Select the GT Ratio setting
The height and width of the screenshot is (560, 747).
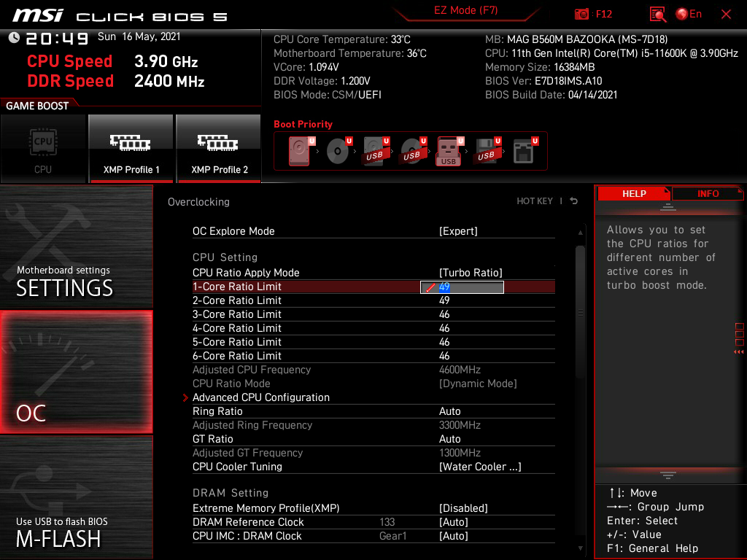coord(373,438)
